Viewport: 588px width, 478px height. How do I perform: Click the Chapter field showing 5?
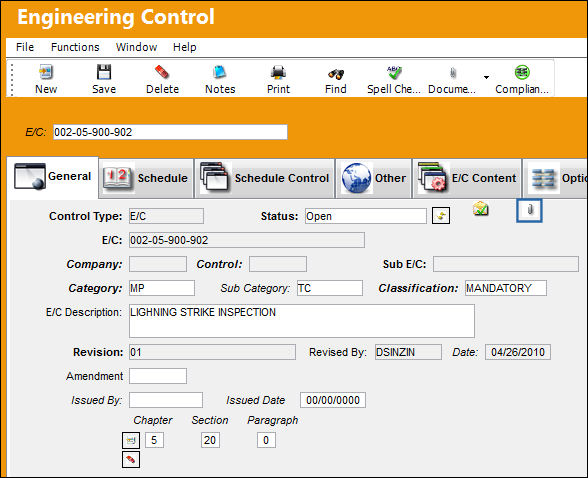click(154, 440)
